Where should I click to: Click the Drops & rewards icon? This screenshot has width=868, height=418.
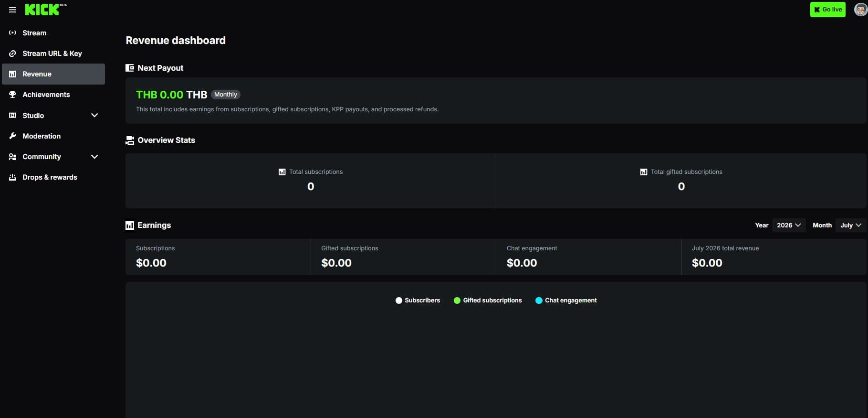coord(12,177)
